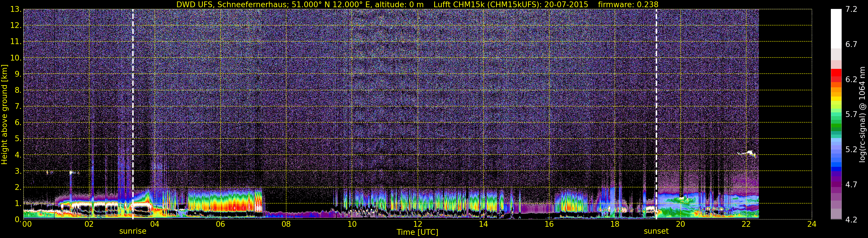Select the 'sunset' label below the plot

click(656, 231)
